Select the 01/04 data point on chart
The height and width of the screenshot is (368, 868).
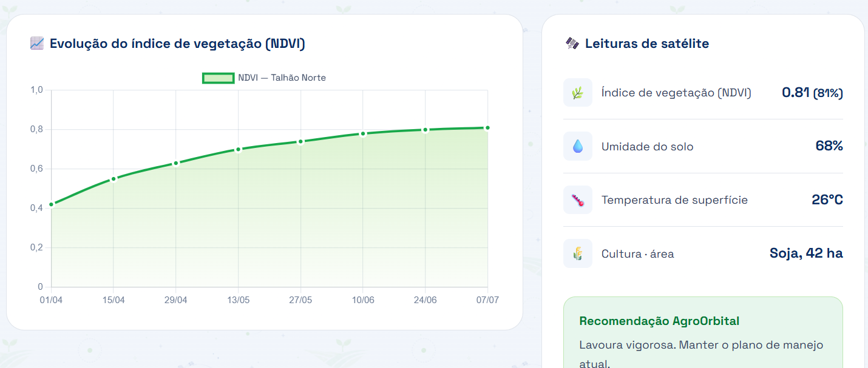click(52, 204)
